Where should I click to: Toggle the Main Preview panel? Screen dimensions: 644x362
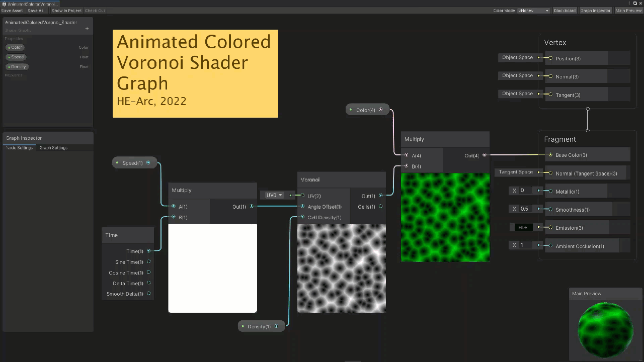(628, 11)
